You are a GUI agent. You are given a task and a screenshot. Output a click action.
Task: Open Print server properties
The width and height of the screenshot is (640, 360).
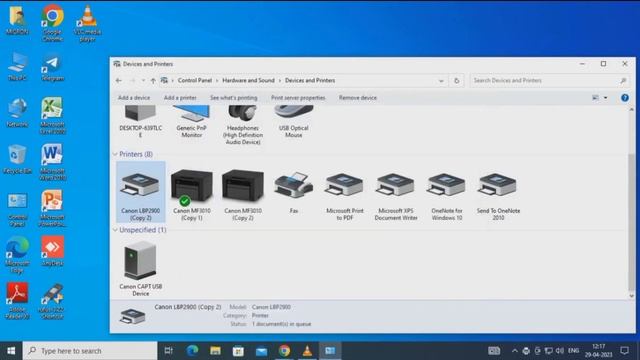pos(298,98)
